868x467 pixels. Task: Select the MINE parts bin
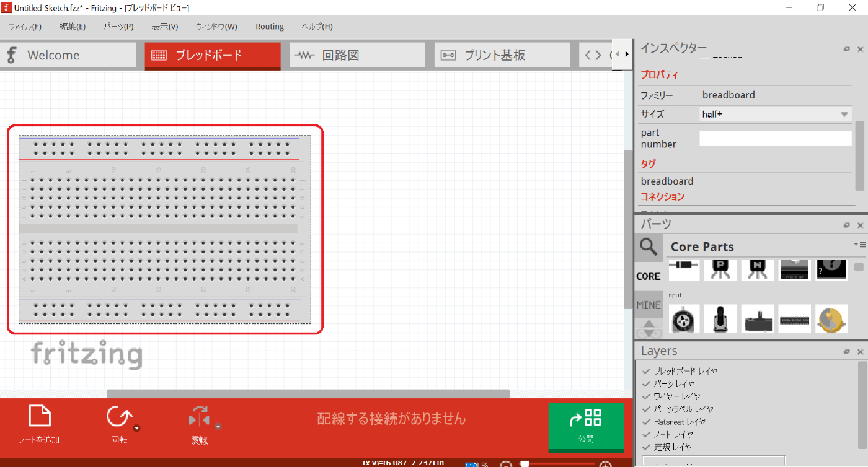coord(649,305)
